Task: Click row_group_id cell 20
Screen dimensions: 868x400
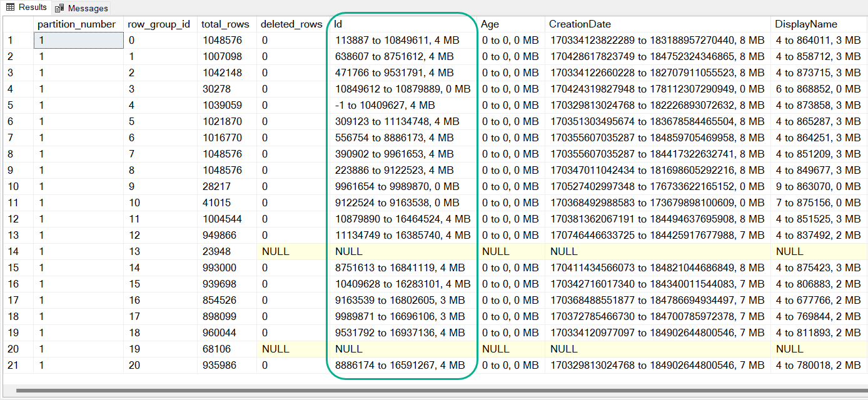Action: pos(160,366)
